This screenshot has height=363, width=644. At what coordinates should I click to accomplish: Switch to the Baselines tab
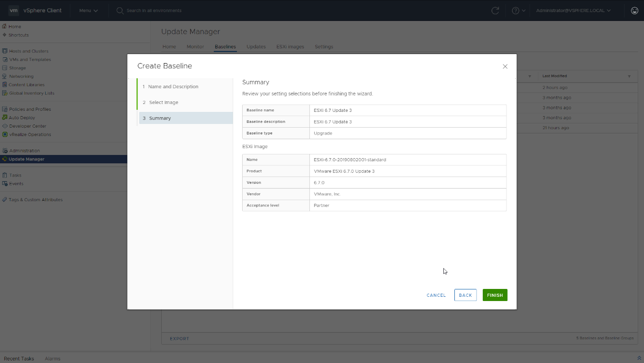pos(225,47)
